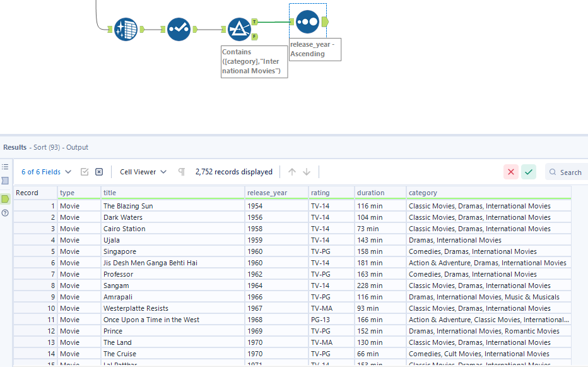Image resolution: width=588 pixels, height=367 pixels.
Task: Click the Filter tool's True output anchor
Action: coord(254,21)
